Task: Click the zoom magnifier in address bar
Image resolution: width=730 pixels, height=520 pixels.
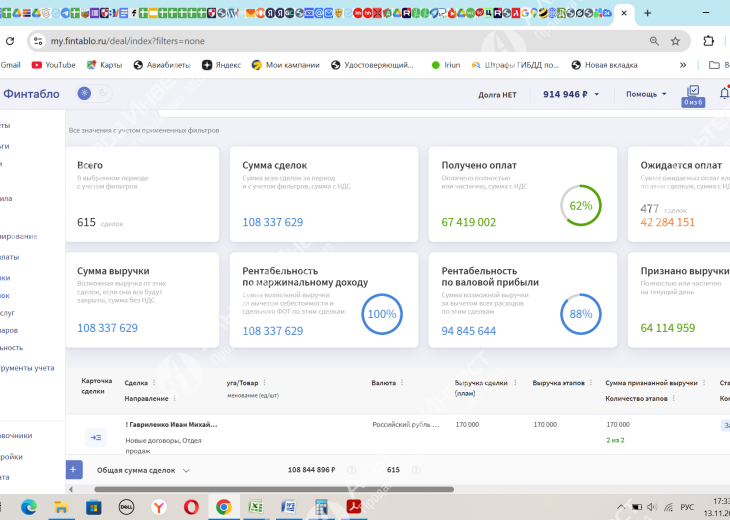Action: (x=654, y=41)
